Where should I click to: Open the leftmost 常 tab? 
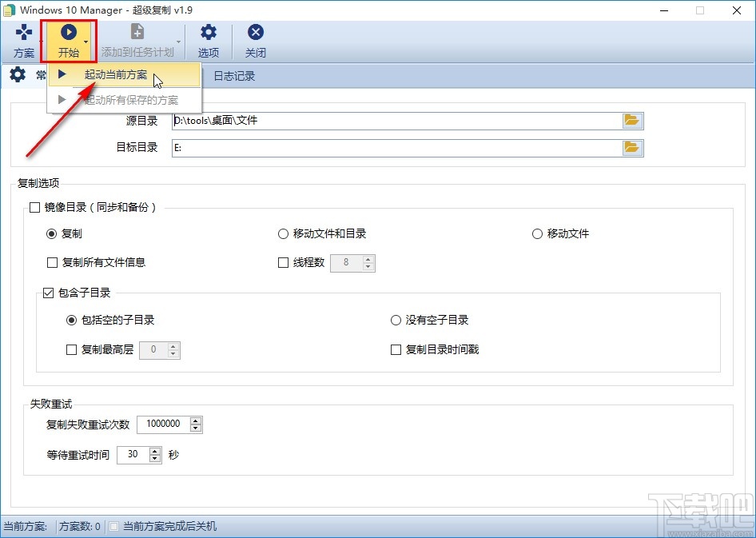click(x=41, y=75)
